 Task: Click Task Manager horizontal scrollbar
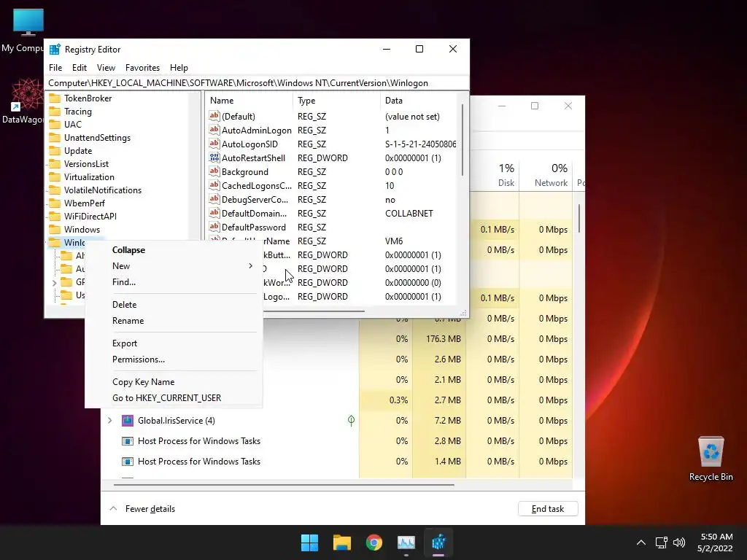[284, 485]
